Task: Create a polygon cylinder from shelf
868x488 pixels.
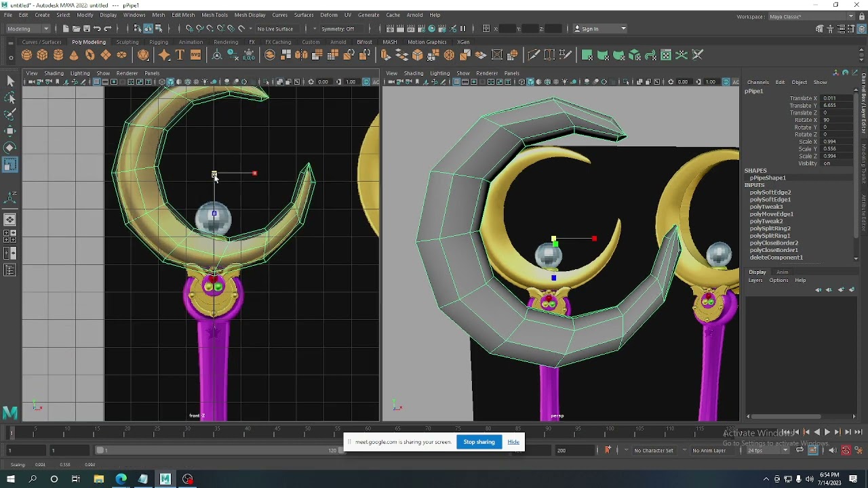Action: (58, 56)
